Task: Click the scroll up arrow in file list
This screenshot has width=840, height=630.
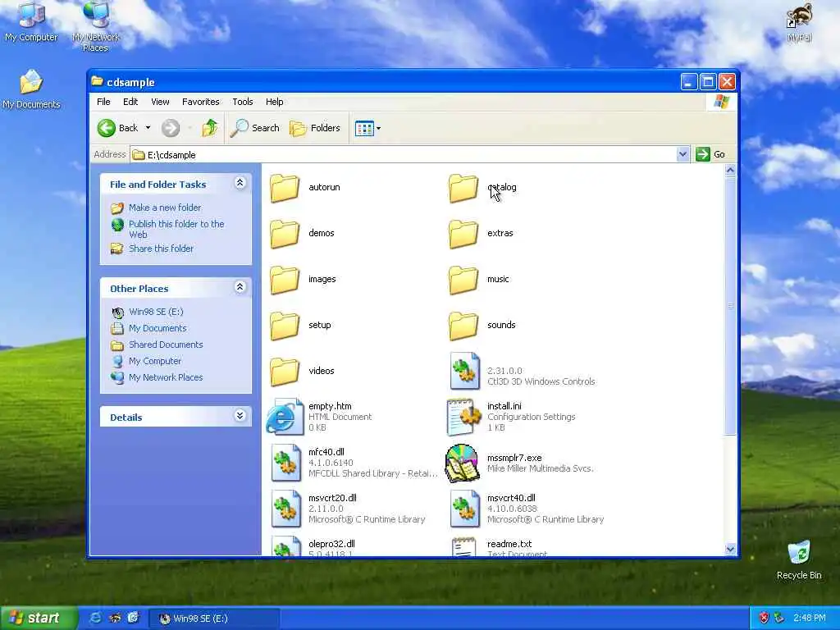Action: tap(730, 171)
